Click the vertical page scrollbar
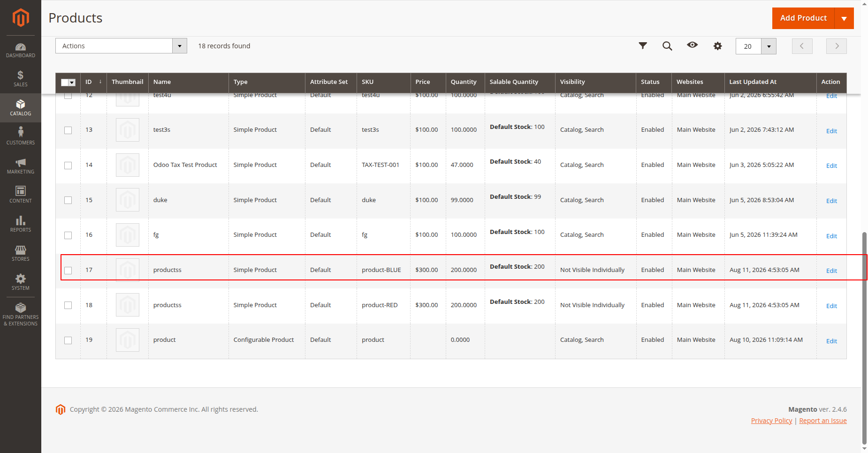The image size is (868, 453). coord(864,338)
